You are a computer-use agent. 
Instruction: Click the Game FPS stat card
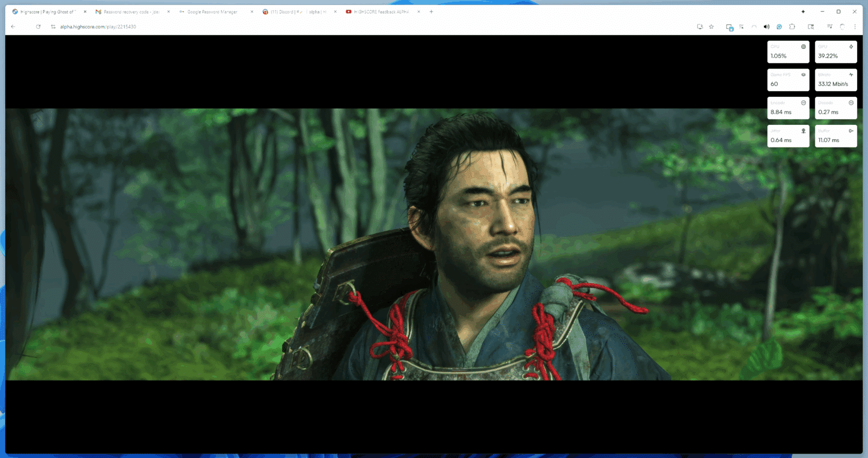point(788,80)
